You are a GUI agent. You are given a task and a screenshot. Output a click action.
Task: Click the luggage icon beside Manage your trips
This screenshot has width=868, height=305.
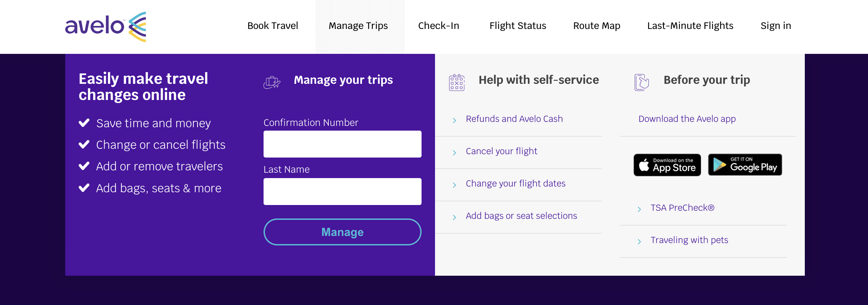point(272,82)
